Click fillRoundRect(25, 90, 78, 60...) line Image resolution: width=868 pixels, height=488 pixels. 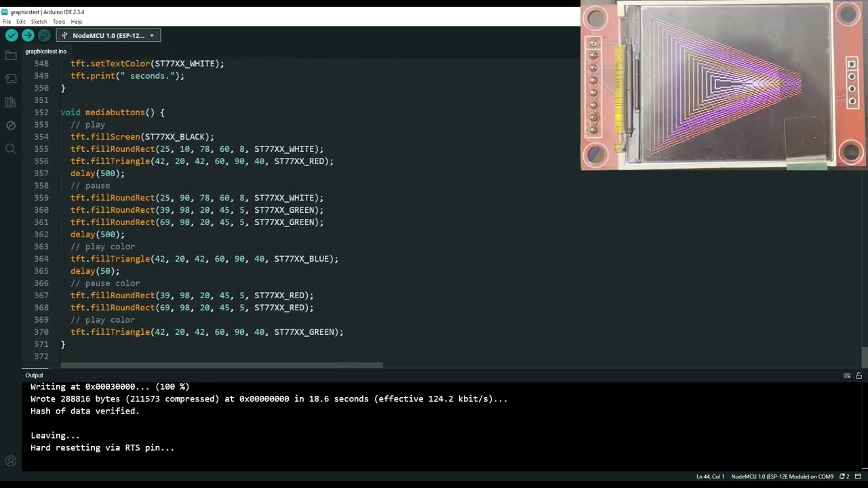tap(197, 198)
